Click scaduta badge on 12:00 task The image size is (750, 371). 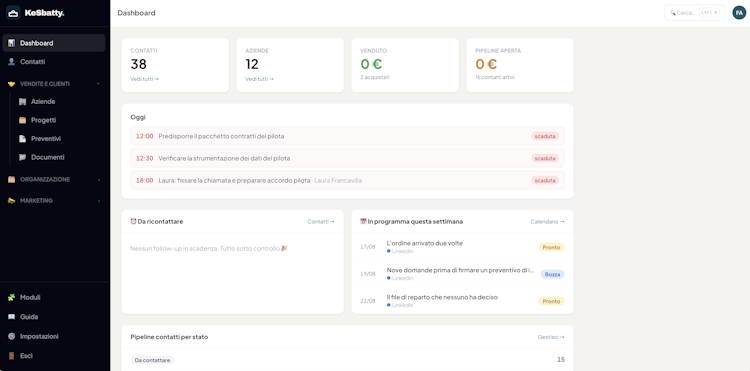[545, 136]
